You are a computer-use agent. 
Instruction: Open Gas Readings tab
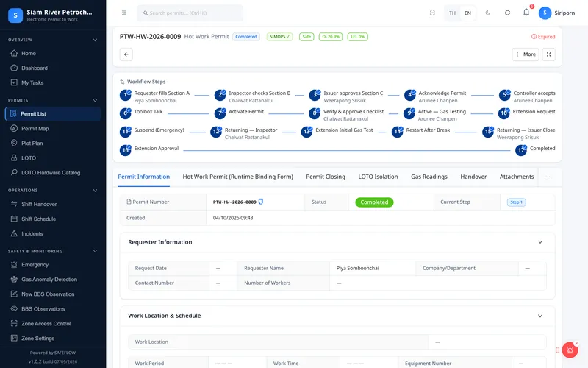(x=429, y=177)
